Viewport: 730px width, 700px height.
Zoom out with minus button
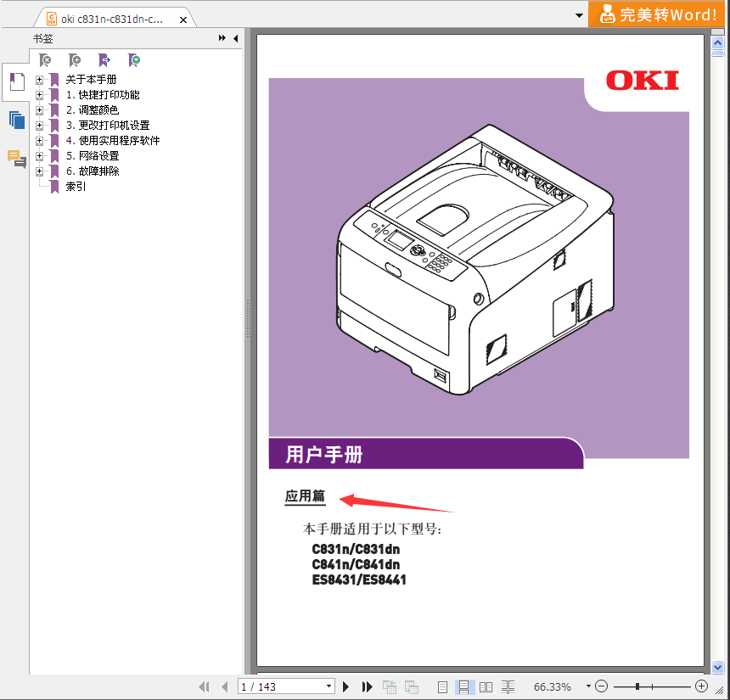coord(602,686)
